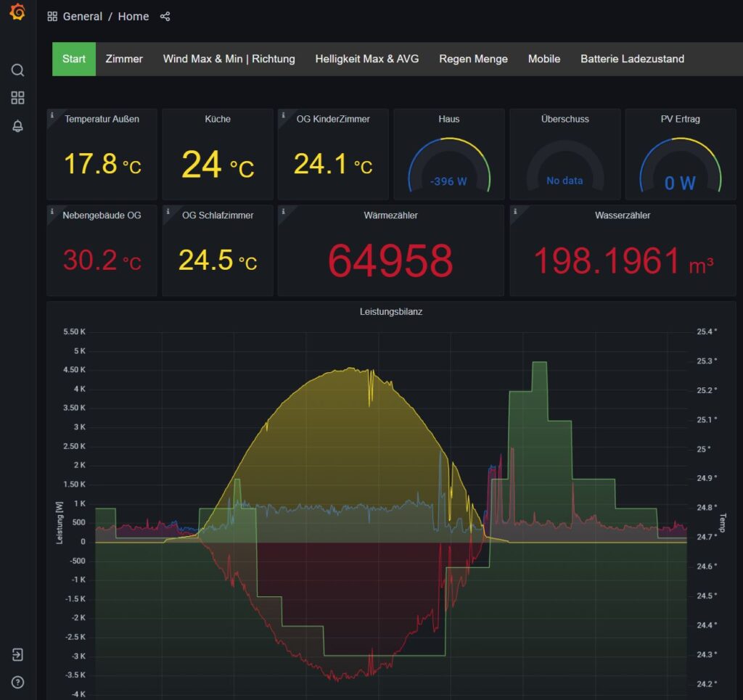Select the Start tab
Image resolution: width=743 pixels, height=700 pixels.
coord(74,59)
